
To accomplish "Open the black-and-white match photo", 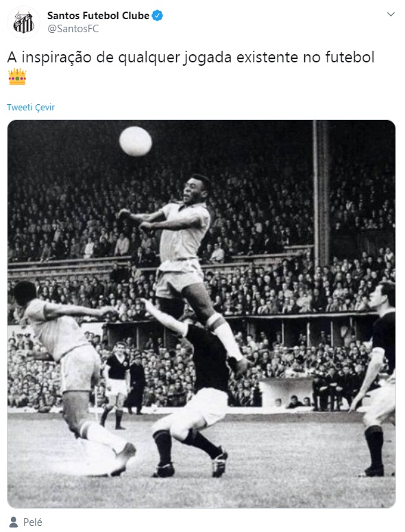I will point(201,314).
